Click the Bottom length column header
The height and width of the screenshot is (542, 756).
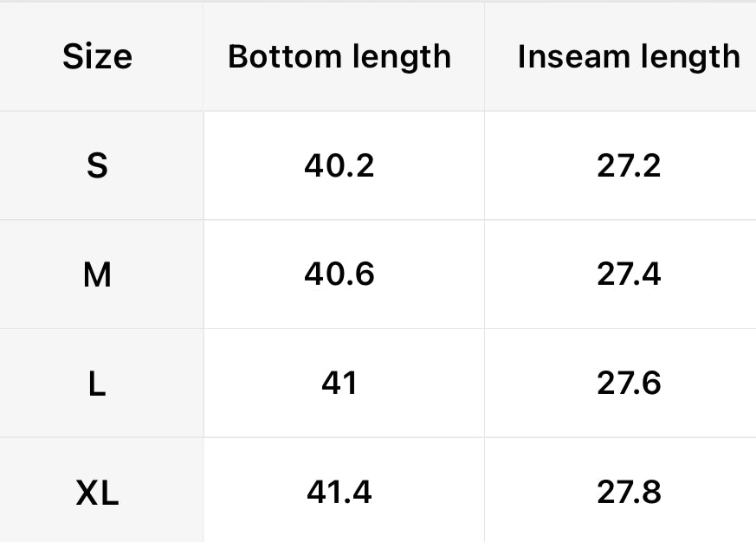[x=339, y=57]
